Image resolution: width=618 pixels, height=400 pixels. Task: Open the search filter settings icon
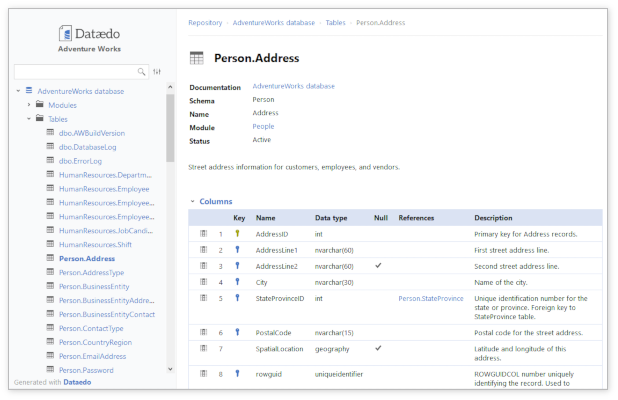[x=157, y=72]
